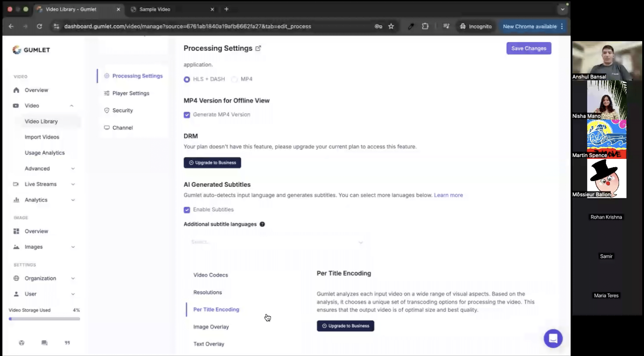The image size is (644, 356).
Task: Select the Per Title Encoding section
Action: tap(216, 310)
